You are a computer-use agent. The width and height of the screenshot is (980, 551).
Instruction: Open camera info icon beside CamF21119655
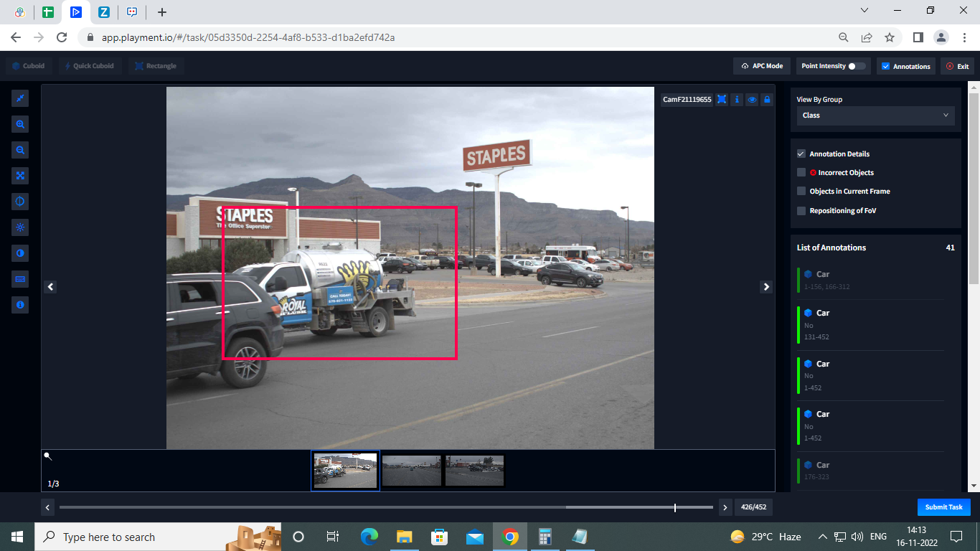click(737, 100)
